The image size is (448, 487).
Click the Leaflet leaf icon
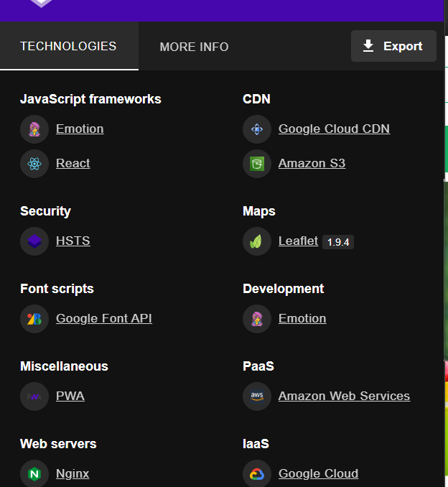[x=257, y=241]
